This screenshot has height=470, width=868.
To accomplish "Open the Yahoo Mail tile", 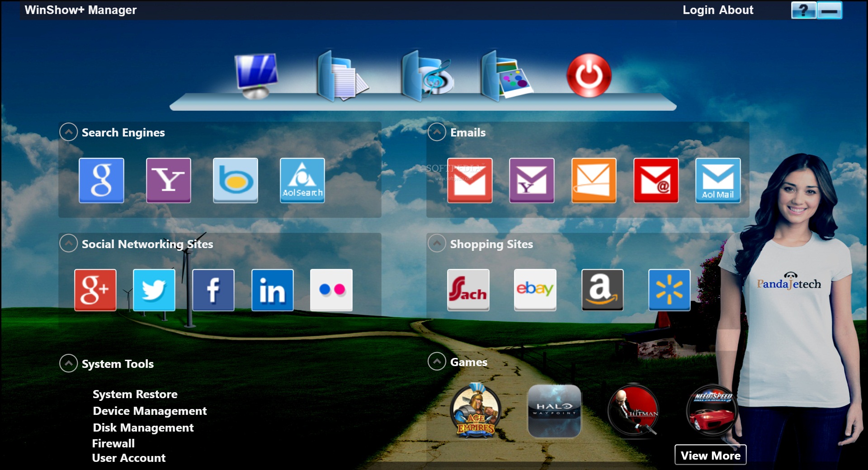I will point(532,180).
